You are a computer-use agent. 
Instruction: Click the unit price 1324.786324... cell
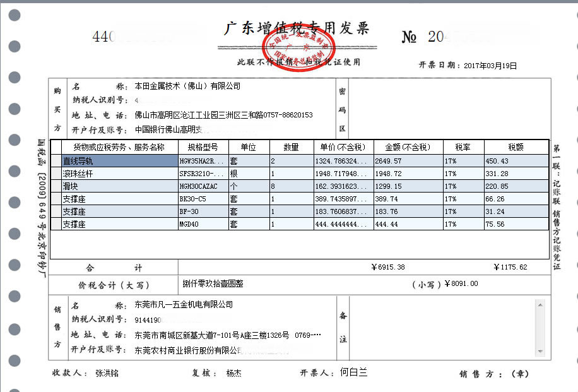(x=343, y=161)
